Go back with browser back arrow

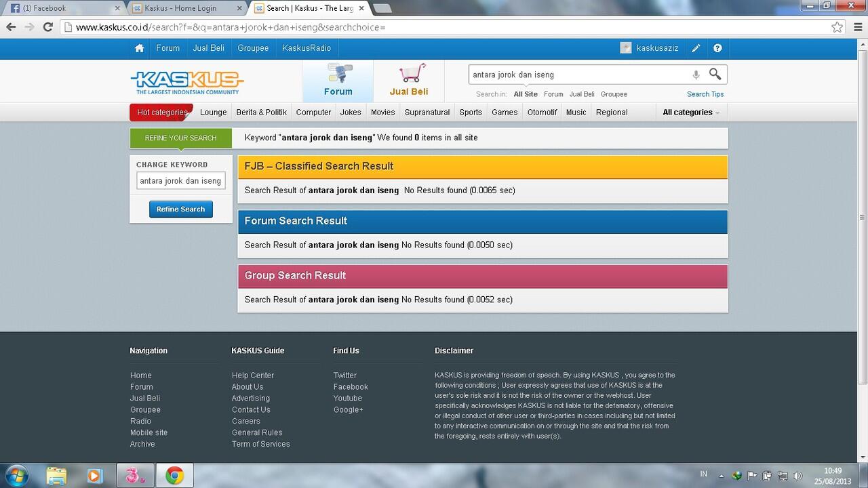pos(11,27)
